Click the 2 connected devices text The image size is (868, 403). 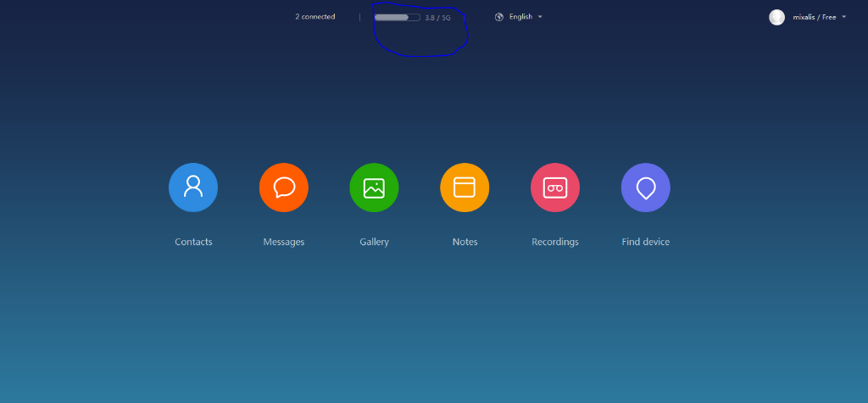315,17
